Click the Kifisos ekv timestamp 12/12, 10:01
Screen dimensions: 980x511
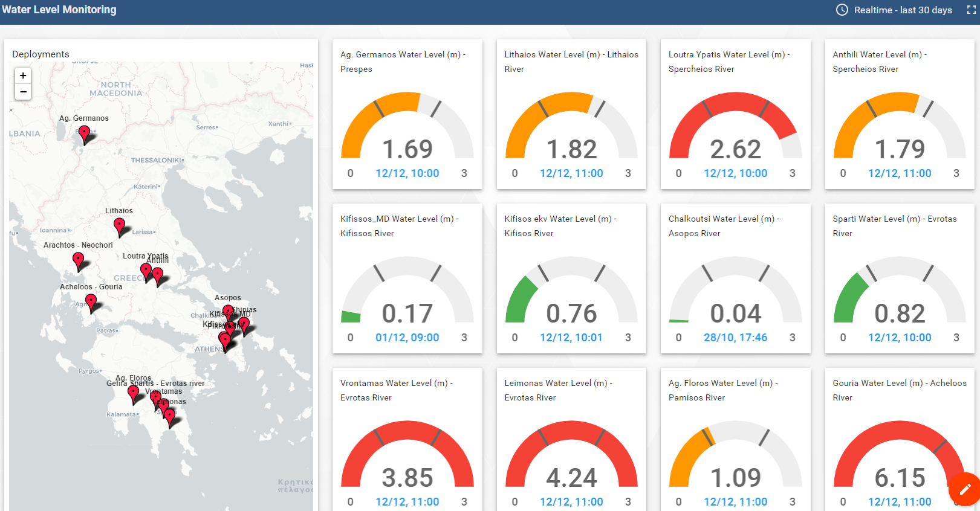571,338
